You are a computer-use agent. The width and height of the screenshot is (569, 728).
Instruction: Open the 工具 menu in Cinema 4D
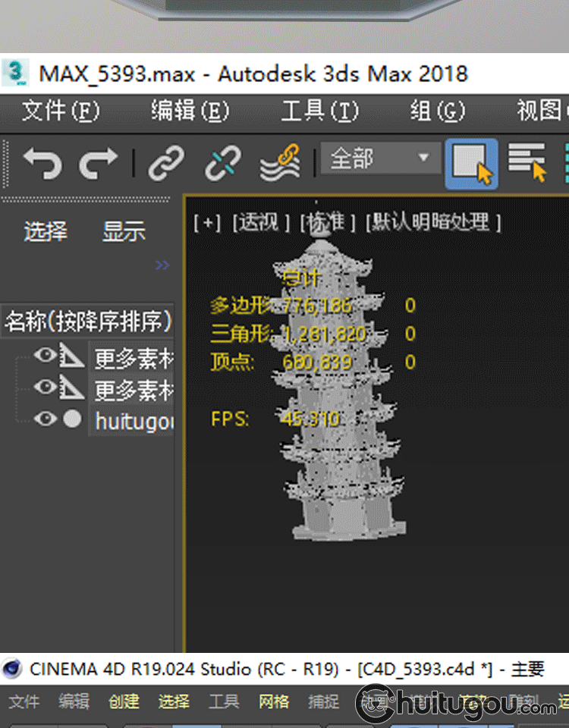point(224,701)
